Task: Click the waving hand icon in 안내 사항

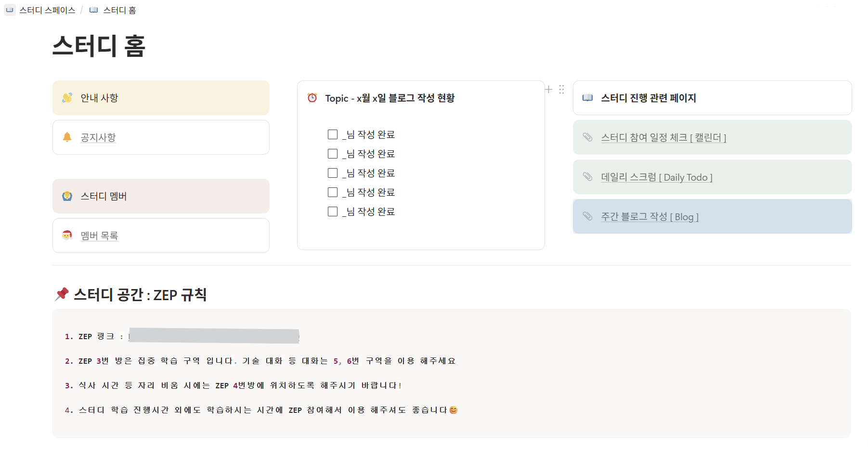Action: coord(67,98)
